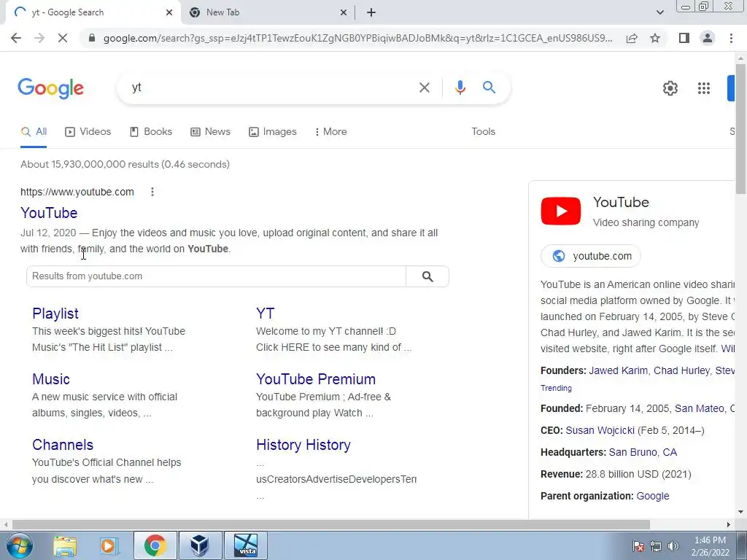Bookmark this page with the star icon
This screenshot has width=747, height=560.
655,38
